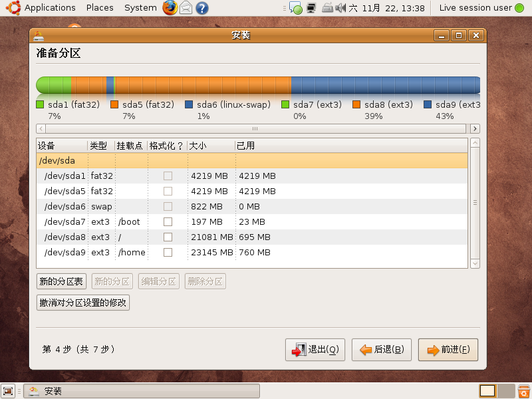Click the table vertical scrollbar handle

point(475,203)
